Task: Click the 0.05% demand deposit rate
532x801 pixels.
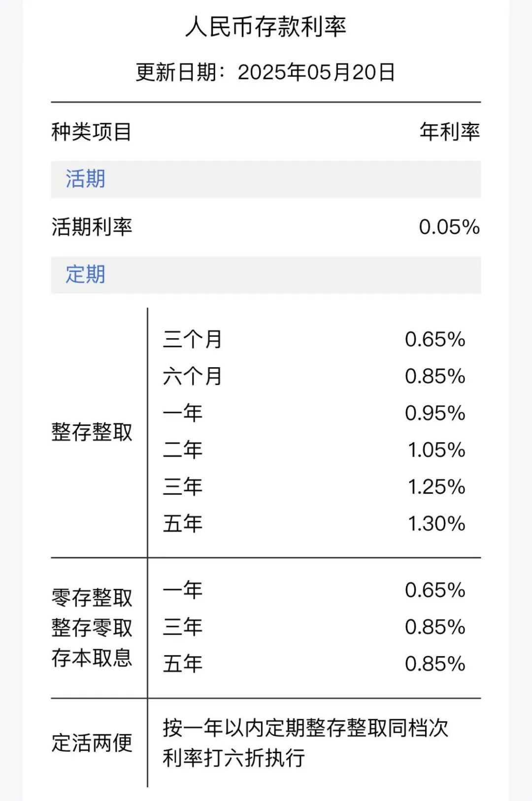Action: click(449, 227)
